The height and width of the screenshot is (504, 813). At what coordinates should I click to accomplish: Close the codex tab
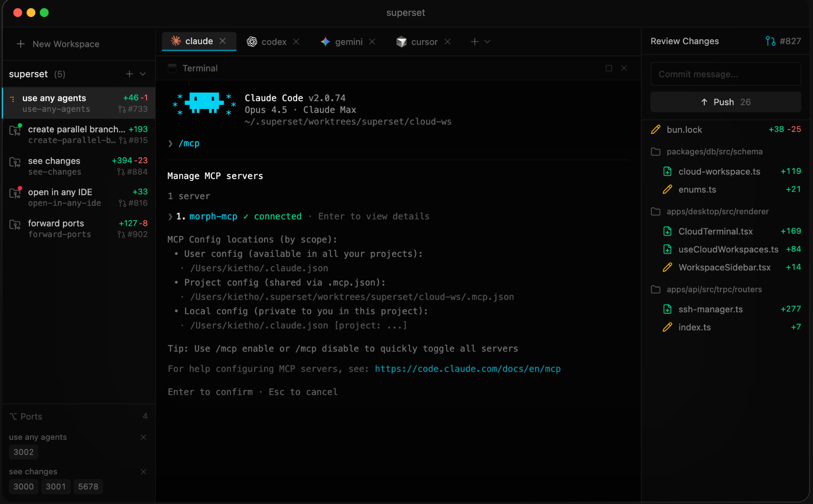[296, 41]
